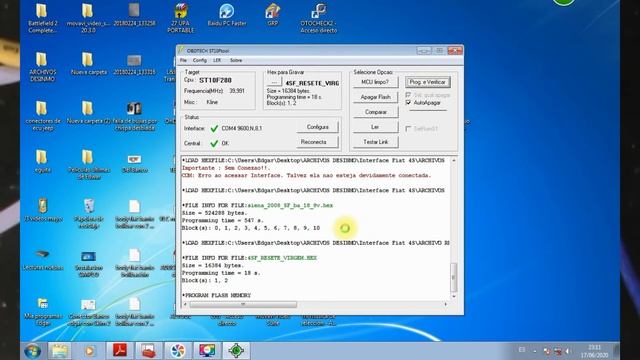
Task: Click the ST10F280 CPU label
Action: [215, 80]
